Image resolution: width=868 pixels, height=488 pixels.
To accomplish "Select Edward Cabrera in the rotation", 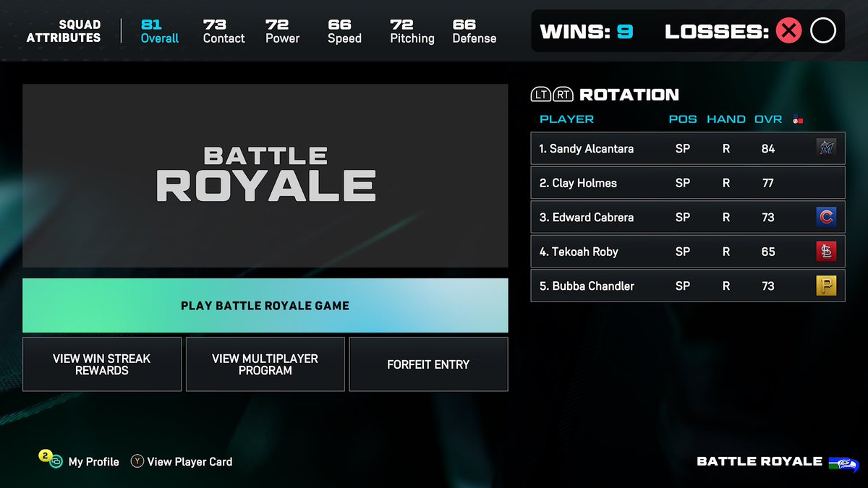I will click(688, 217).
